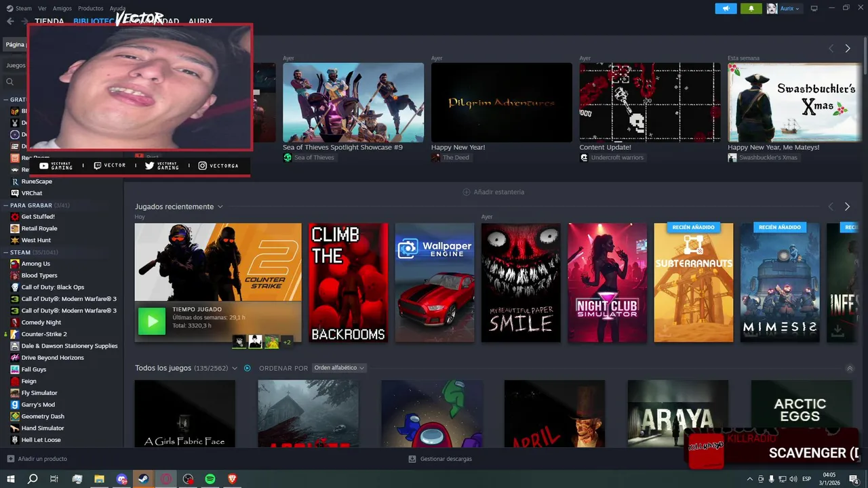The height and width of the screenshot is (488, 868).
Task: Open Pilgrim Adventures news card
Action: click(501, 102)
